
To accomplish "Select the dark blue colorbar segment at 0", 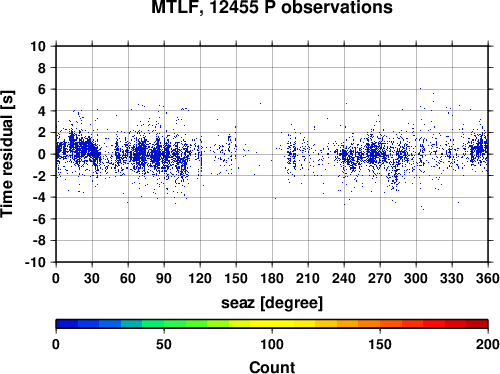I will pyautogui.click(x=67, y=324).
